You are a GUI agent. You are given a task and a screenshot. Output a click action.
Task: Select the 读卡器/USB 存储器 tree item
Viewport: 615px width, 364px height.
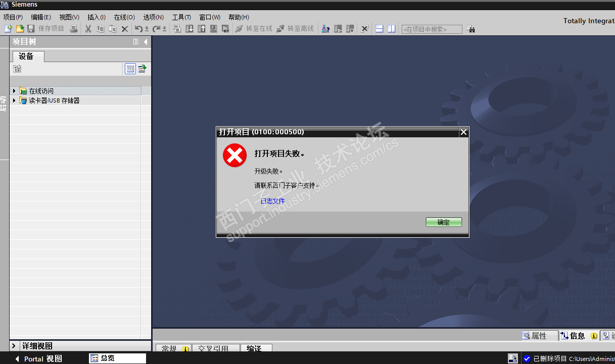[54, 100]
